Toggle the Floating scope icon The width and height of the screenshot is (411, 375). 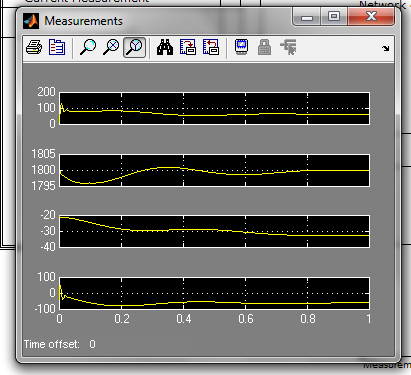click(x=242, y=47)
